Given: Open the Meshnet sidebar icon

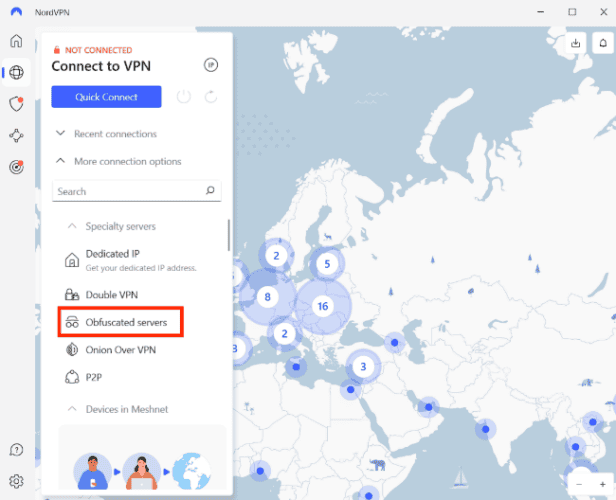Looking at the screenshot, I should pos(16,136).
